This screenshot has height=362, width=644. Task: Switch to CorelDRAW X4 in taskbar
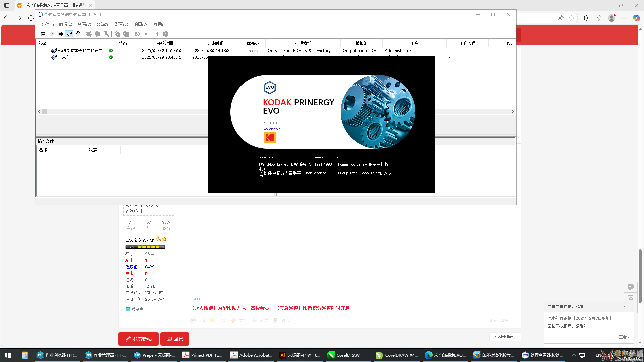click(397, 355)
